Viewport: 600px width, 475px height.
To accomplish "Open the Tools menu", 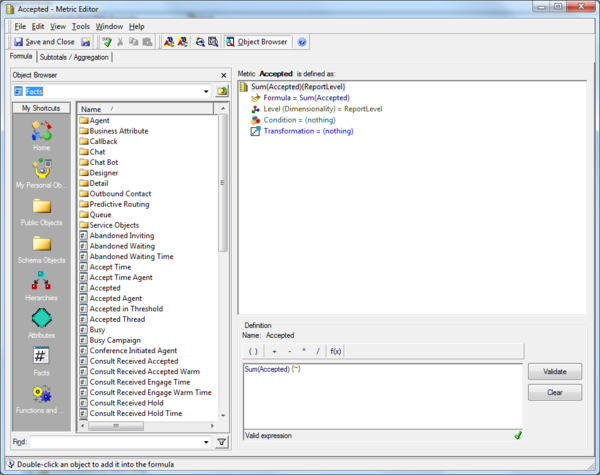I will pos(81,26).
